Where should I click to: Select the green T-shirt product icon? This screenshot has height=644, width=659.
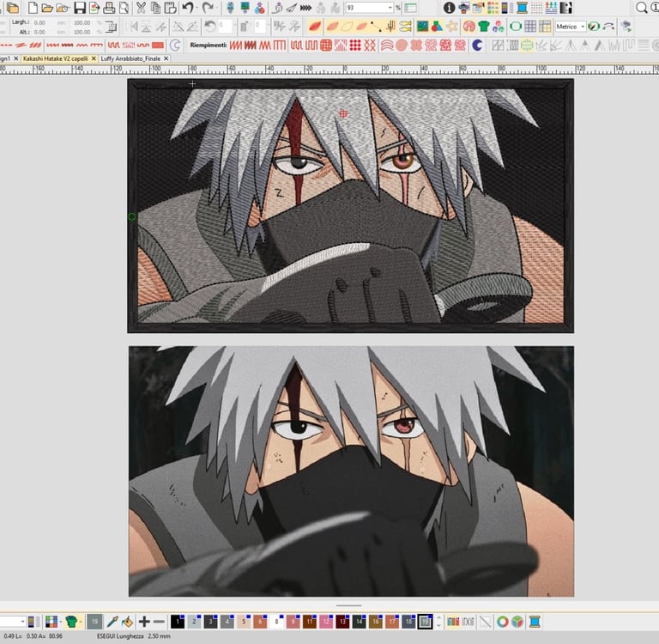tap(484, 27)
